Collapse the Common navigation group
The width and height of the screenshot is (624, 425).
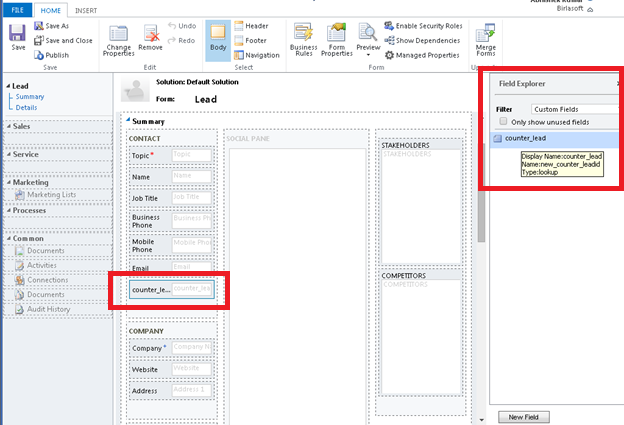tap(9, 238)
